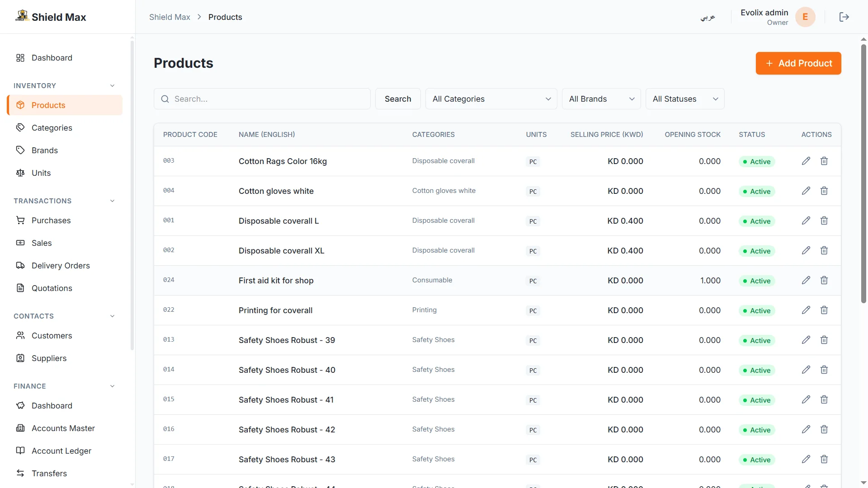Click Shield Max breadcrumb link
Image resolution: width=868 pixels, height=488 pixels.
170,17
